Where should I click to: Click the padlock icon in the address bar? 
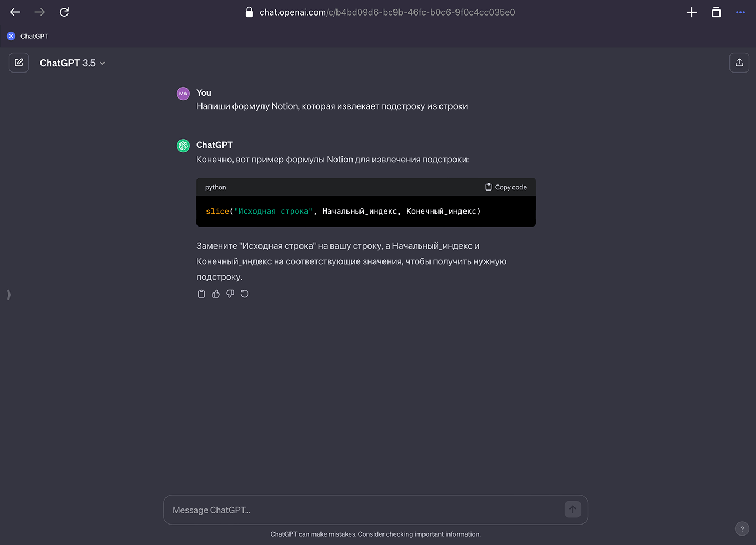point(249,12)
